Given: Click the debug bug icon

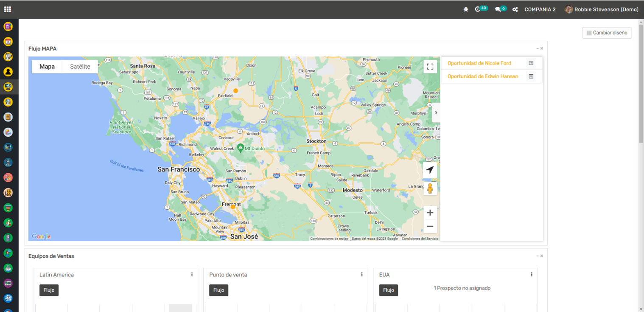Looking at the screenshot, I should point(466,9).
